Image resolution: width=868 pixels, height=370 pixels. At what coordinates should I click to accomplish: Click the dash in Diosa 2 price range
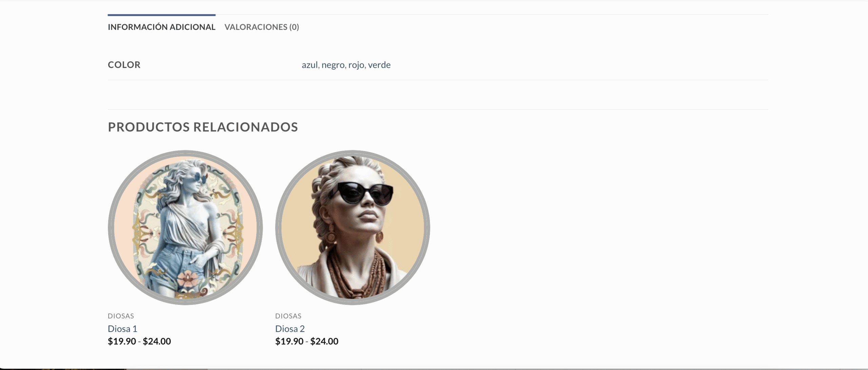[307, 342]
